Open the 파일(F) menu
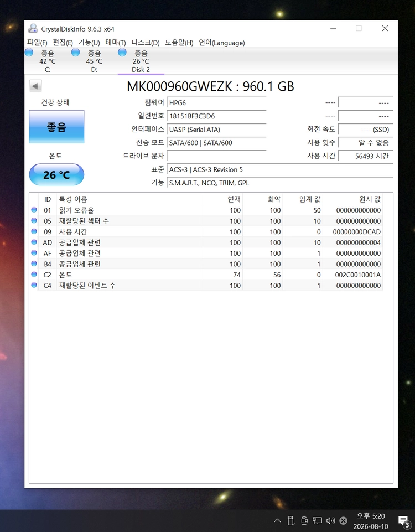Image resolution: width=415 pixels, height=532 pixels. click(x=37, y=43)
